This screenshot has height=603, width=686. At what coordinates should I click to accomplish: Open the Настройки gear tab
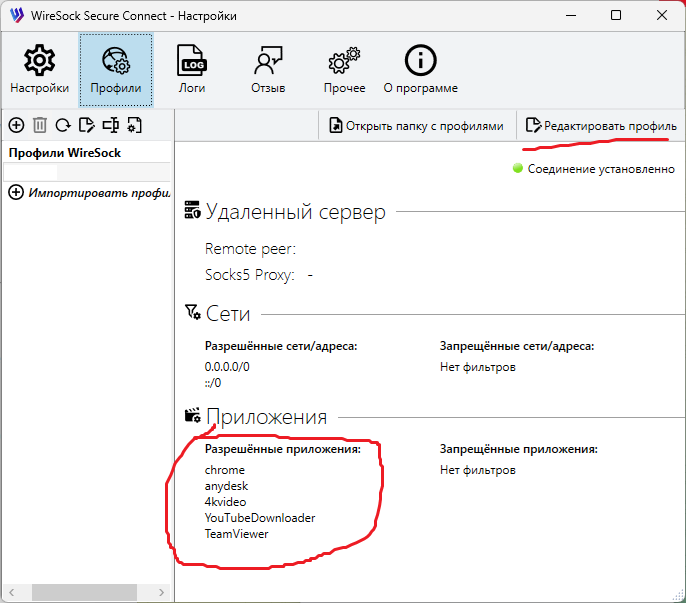39,70
